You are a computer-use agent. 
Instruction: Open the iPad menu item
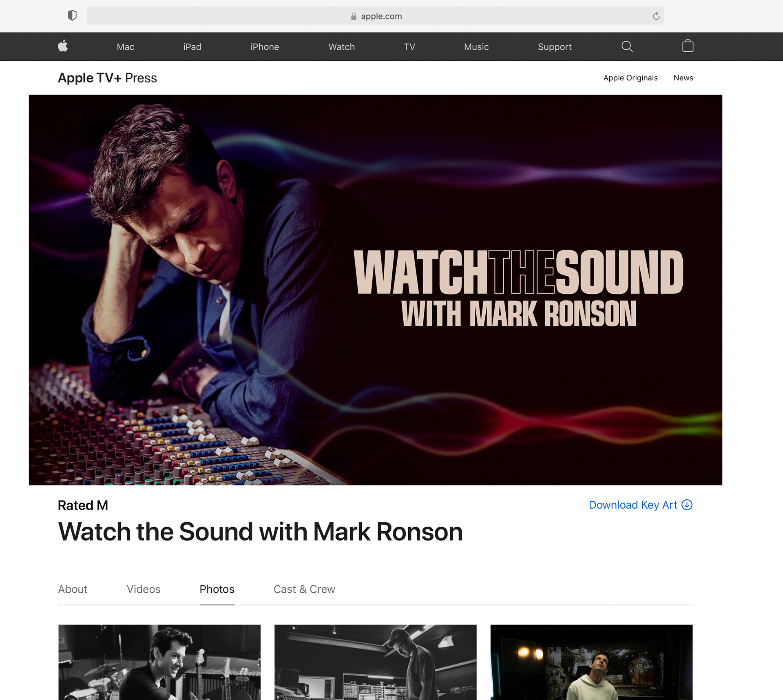tap(192, 47)
